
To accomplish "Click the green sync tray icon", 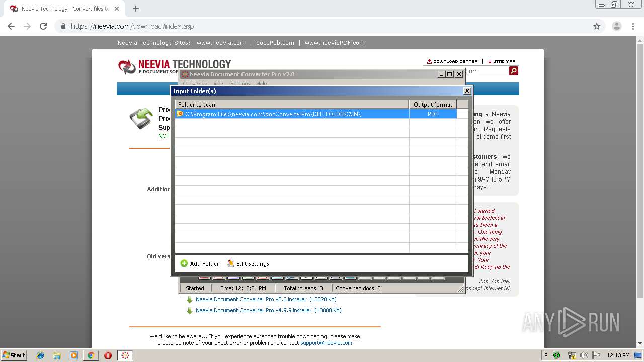I will click(x=557, y=355).
